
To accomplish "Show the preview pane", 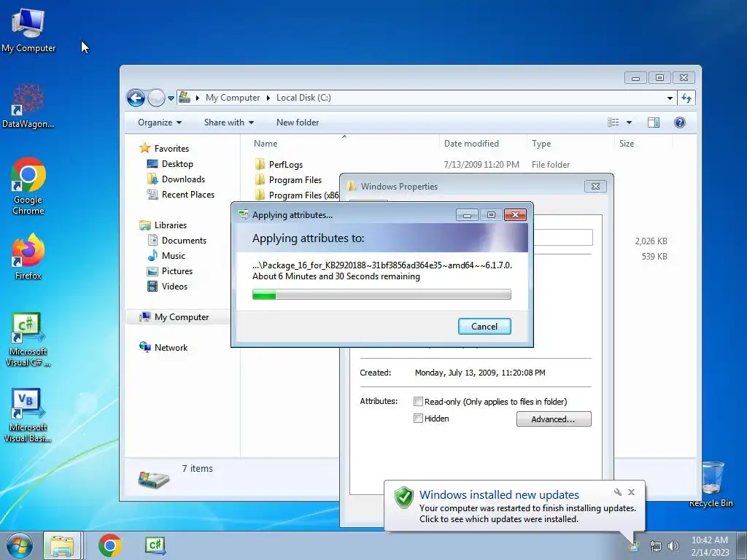I will (x=653, y=122).
